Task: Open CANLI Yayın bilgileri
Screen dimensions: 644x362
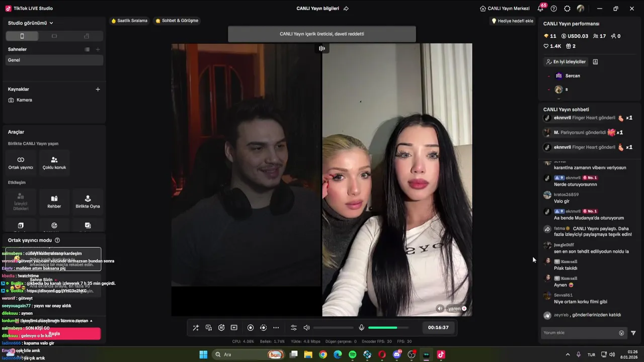Action: coord(317,9)
